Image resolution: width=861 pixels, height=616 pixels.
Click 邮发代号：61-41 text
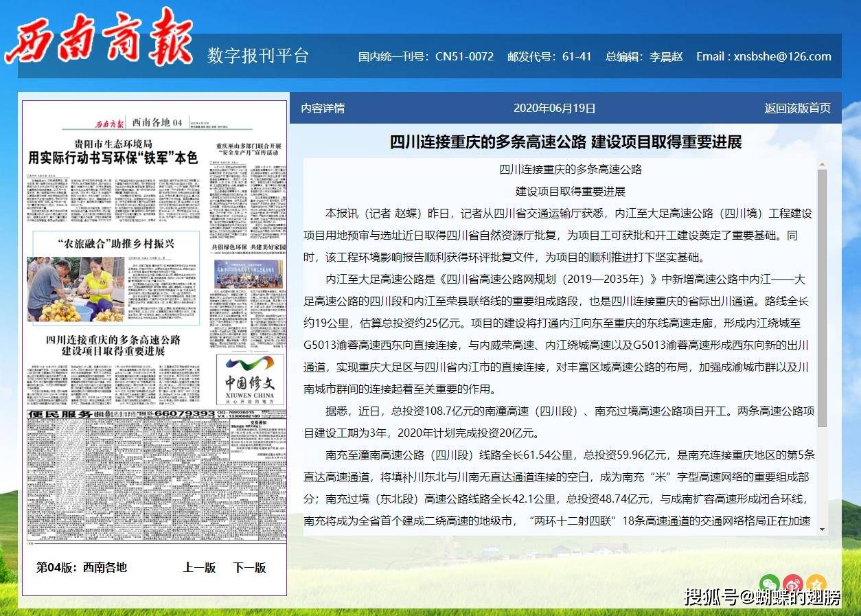(549, 56)
